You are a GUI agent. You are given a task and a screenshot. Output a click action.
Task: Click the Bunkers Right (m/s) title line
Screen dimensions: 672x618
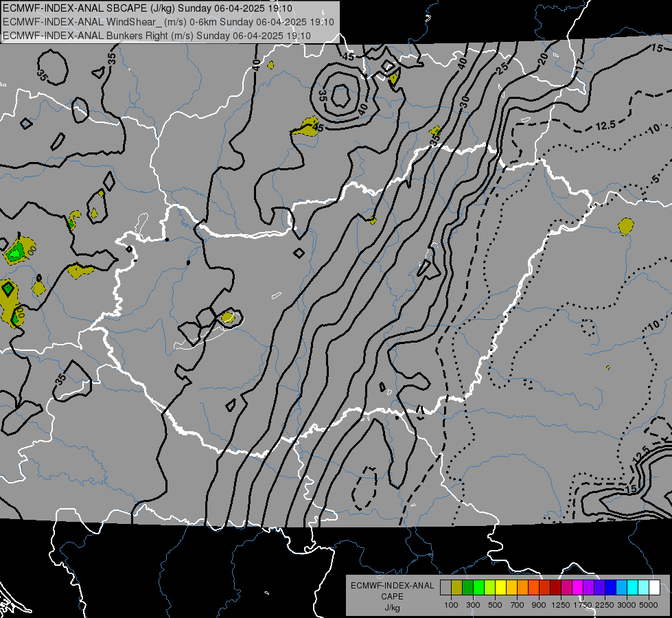(157, 36)
